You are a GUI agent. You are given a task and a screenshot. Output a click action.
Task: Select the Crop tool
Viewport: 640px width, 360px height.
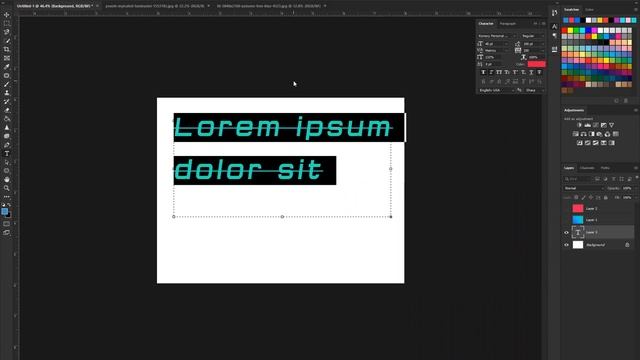point(7,49)
